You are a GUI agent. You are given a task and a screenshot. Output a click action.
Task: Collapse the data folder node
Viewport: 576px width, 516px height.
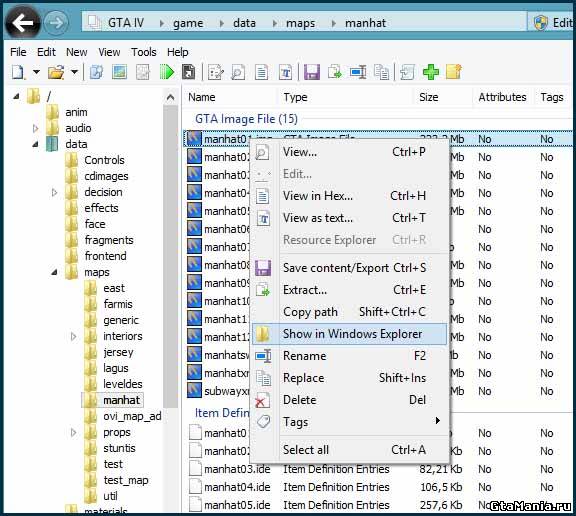click(36, 144)
